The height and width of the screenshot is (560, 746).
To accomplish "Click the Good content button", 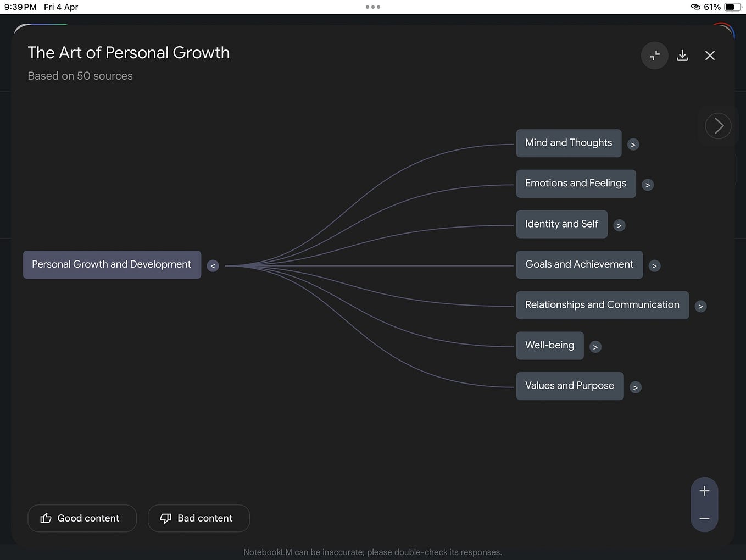I will coord(82,518).
